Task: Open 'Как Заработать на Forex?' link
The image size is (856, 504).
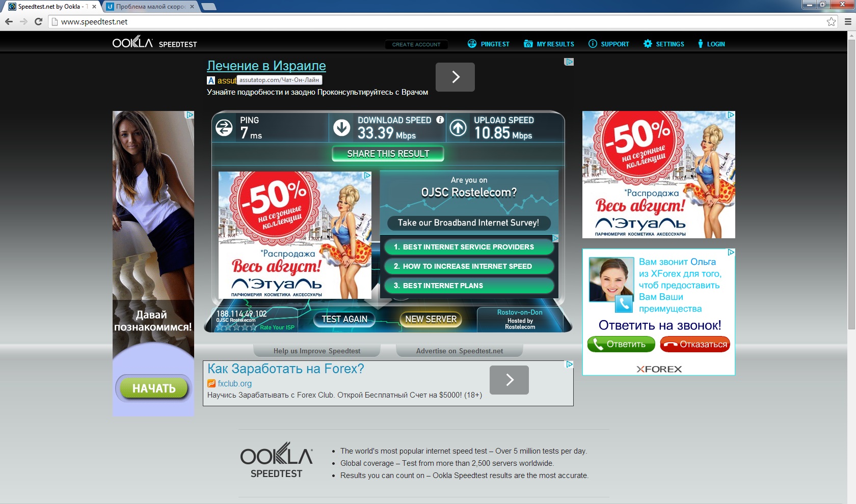Action: point(285,369)
